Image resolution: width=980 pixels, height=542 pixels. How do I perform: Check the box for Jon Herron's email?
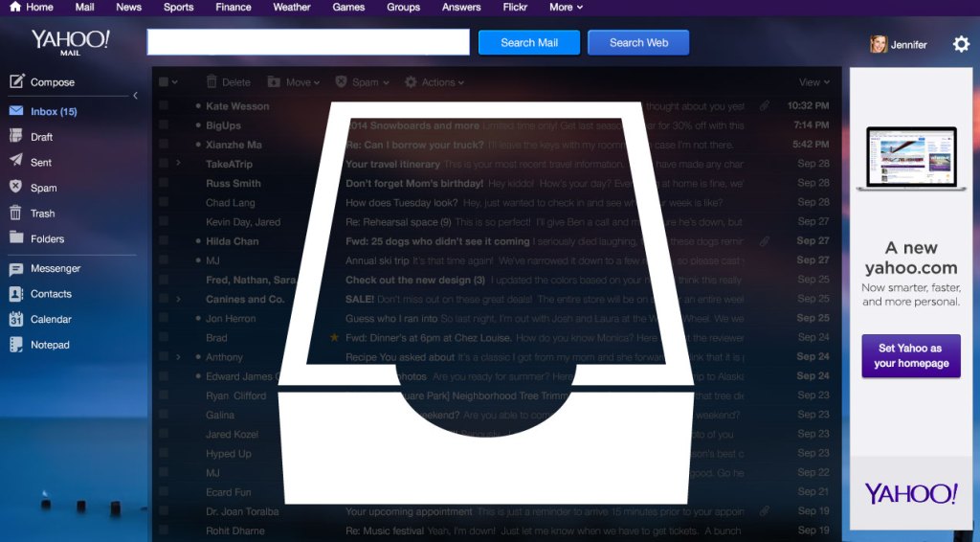pyautogui.click(x=164, y=318)
